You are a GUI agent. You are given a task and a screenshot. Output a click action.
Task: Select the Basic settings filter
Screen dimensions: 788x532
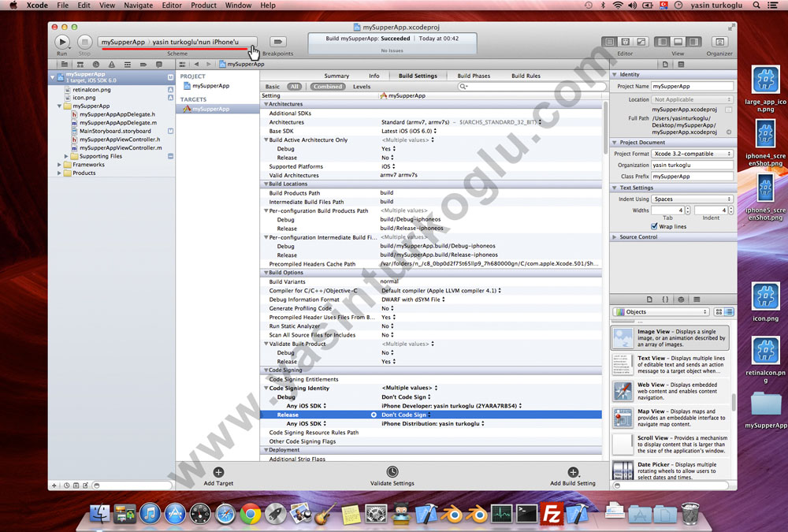pos(273,87)
